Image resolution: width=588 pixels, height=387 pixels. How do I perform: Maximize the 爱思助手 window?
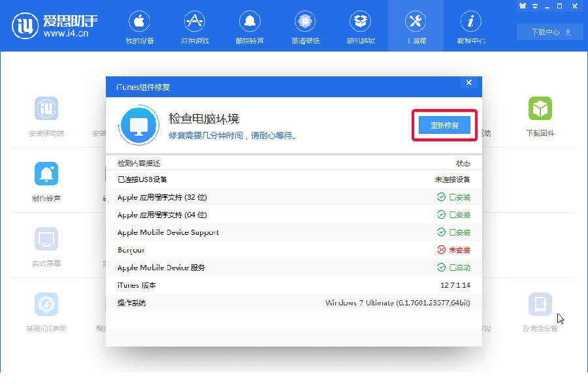(x=559, y=6)
